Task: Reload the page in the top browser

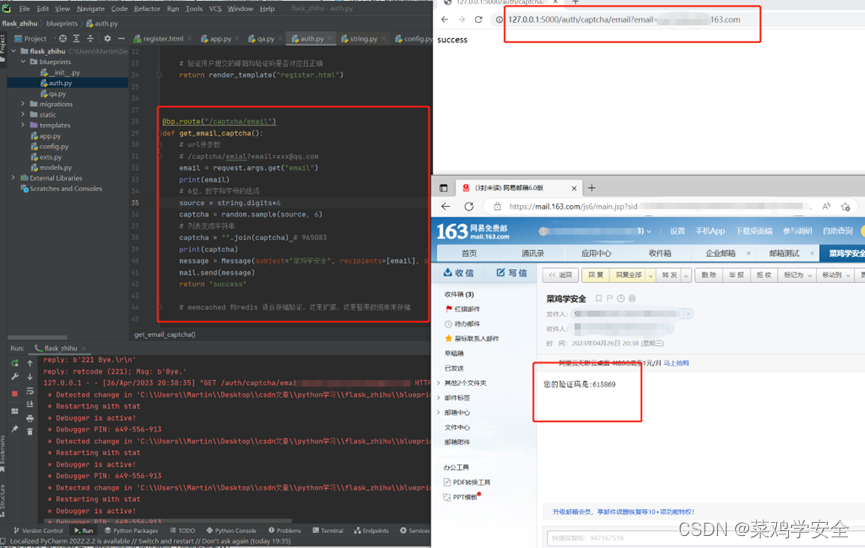Action: pyautogui.click(x=478, y=19)
